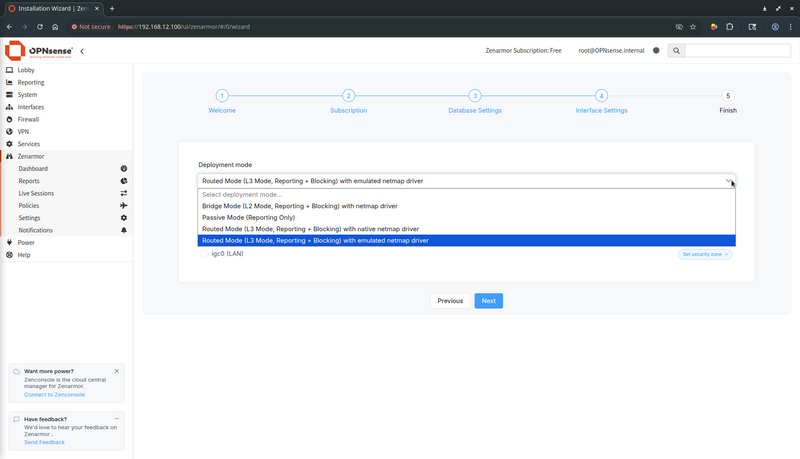
Task: Choose Bridge Mode L2 with netmap driver
Action: pyautogui.click(x=466, y=206)
